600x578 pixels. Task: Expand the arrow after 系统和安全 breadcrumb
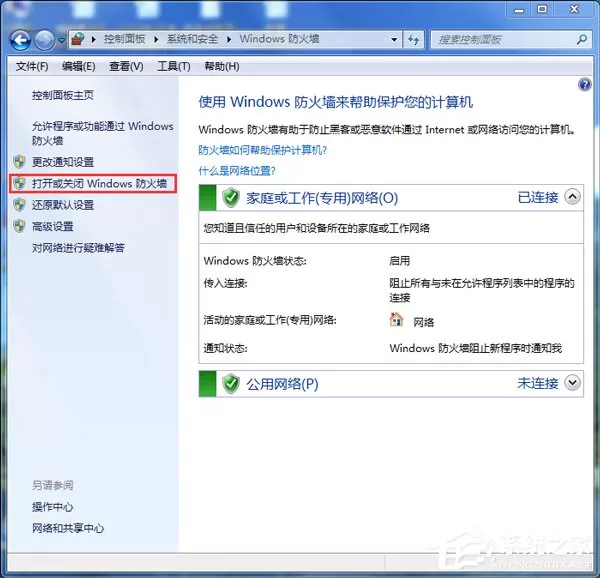pyautogui.click(x=229, y=39)
